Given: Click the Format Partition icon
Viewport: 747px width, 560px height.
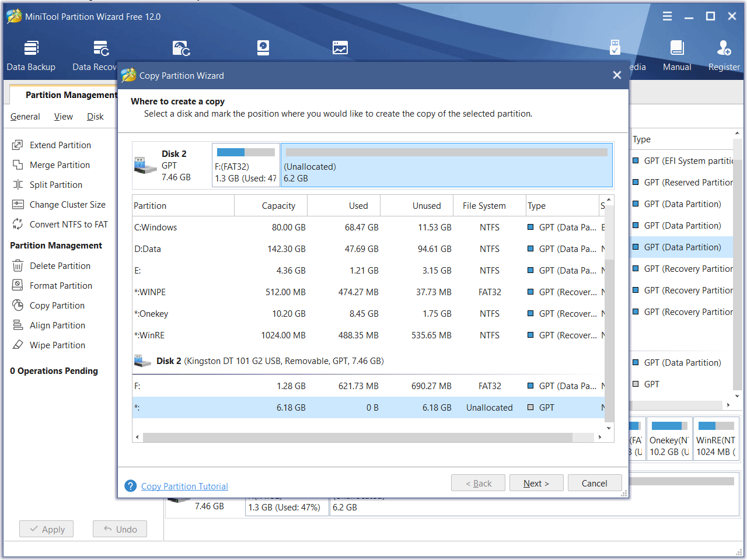Looking at the screenshot, I should (18, 285).
